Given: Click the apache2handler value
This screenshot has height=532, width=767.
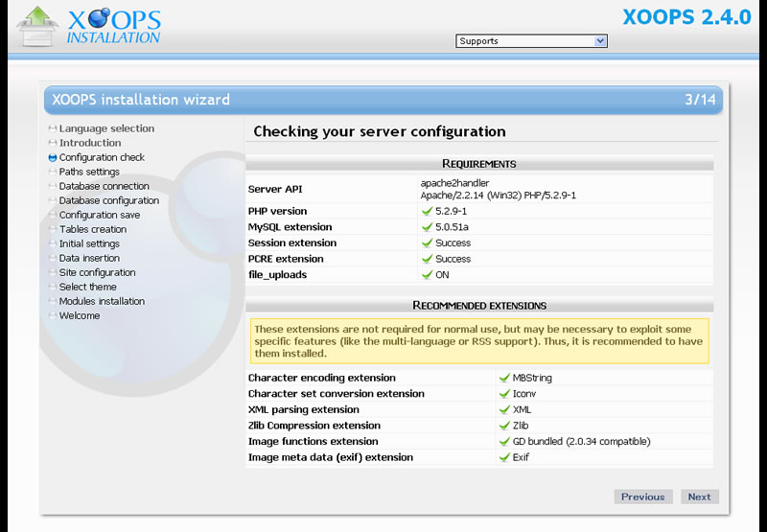Looking at the screenshot, I should (x=454, y=183).
